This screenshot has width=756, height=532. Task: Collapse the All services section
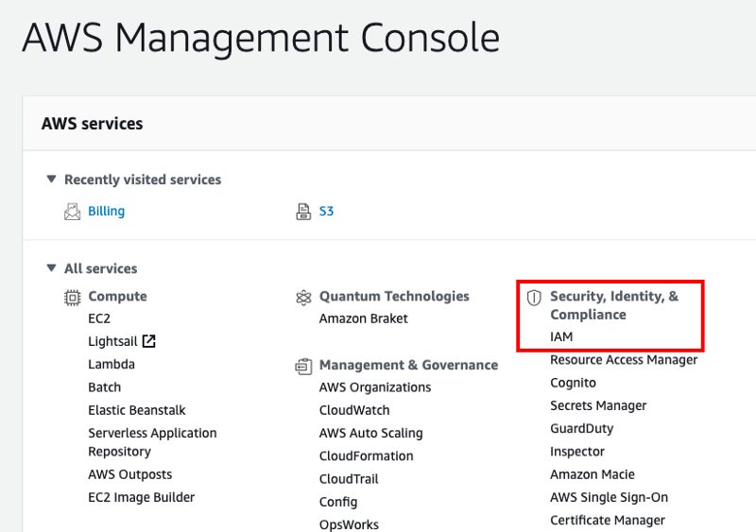[x=52, y=267]
